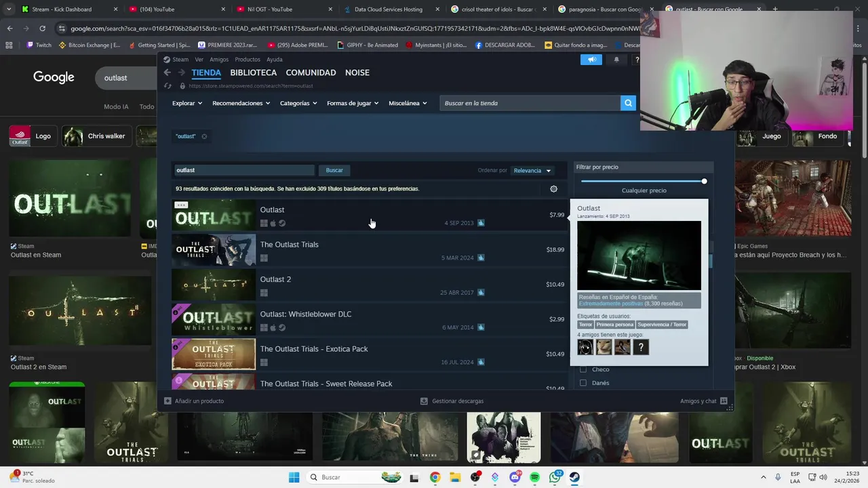Click Steam icon in the taskbar
The width and height of the screenshot is (868, 488).
(x=574, y=477)
